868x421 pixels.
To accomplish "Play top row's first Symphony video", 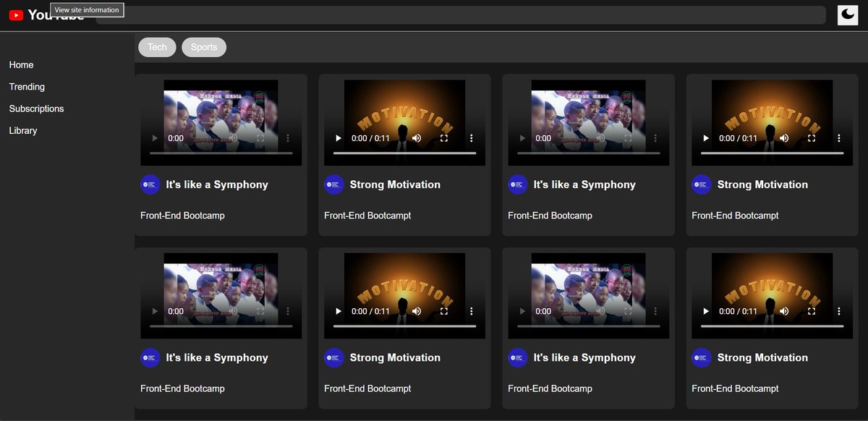I will 155,138.
